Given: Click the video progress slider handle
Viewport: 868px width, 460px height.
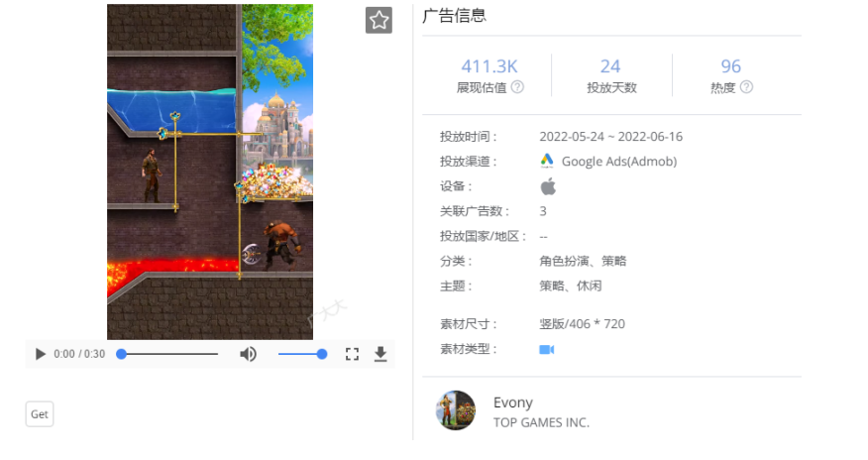Looking at the screenshot, I should coord(121,354).
